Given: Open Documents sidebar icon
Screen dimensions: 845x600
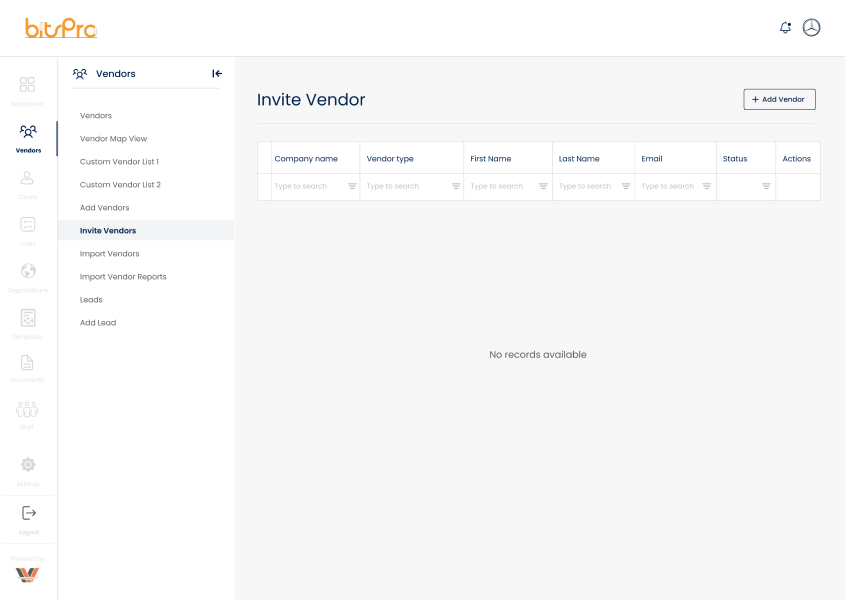Looking at the screenshot, I should (27, 363).
